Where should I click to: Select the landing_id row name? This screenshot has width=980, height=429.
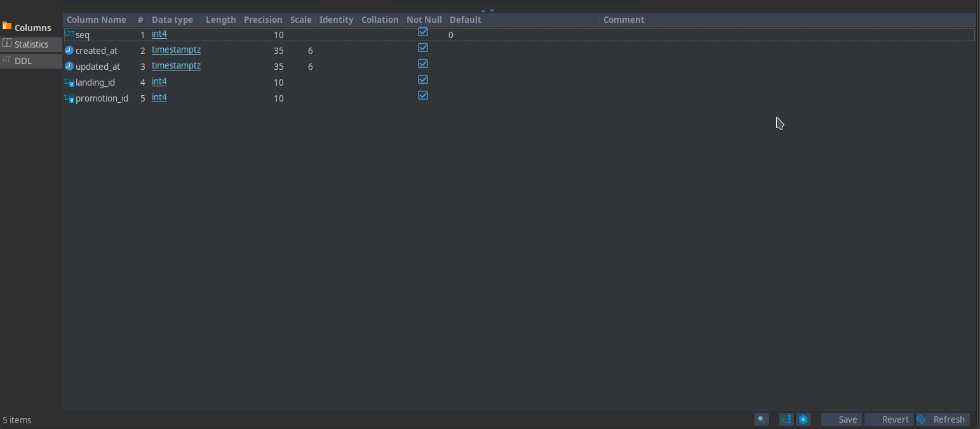click(x=95, y=82)
